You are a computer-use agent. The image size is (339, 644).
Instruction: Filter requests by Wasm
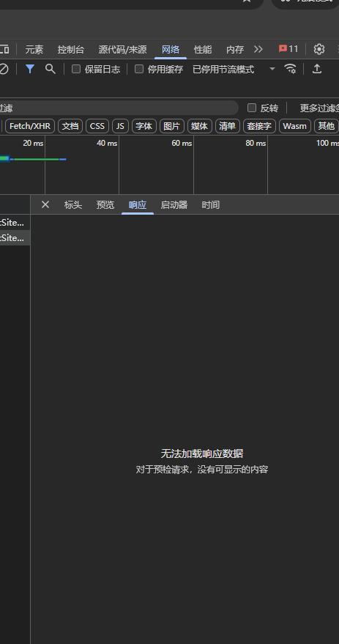click(294, 126)
